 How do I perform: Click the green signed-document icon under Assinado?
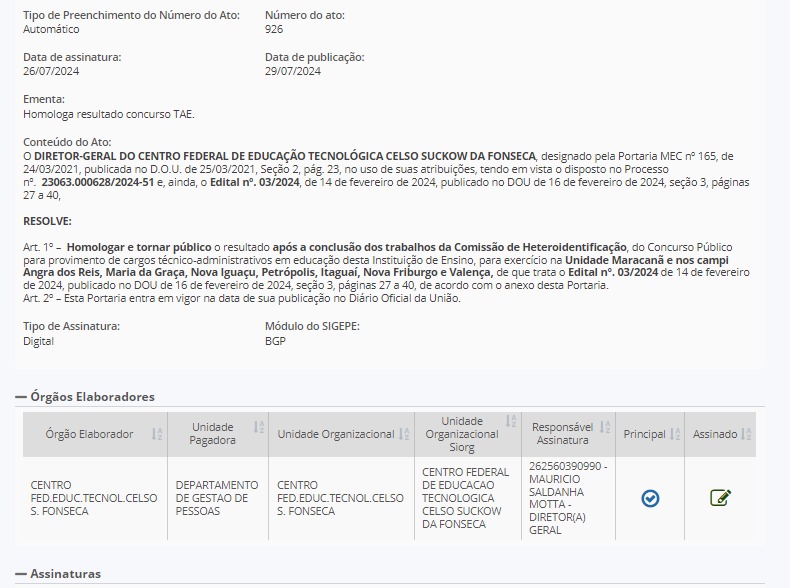[720, 498]
